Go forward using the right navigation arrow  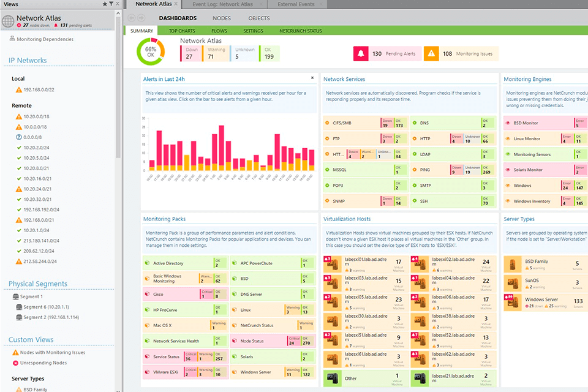[141, 18]
